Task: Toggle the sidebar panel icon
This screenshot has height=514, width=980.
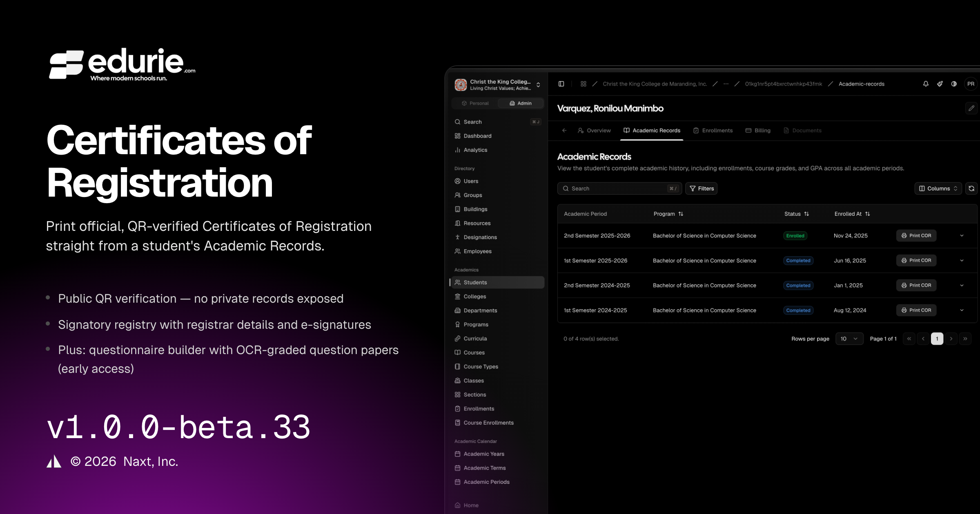Action: click(561, 84)
